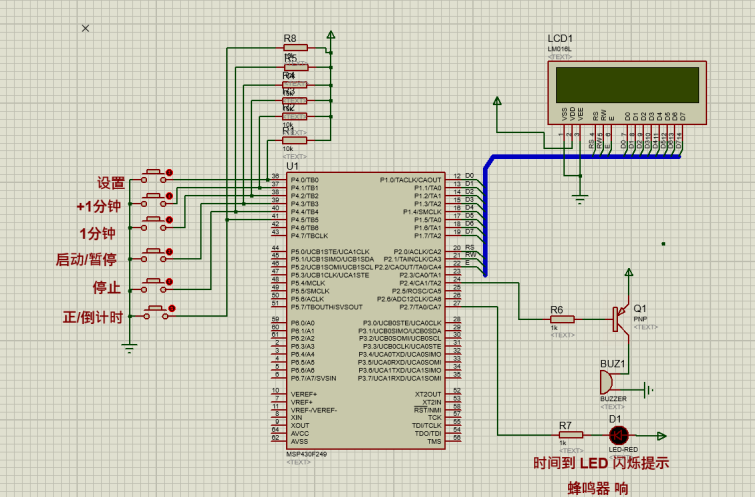Toggle the red latch dot on 1分钟 button
Image resolution: width=755 pixels, height=497 pixels.
click(x=169, y=220)
